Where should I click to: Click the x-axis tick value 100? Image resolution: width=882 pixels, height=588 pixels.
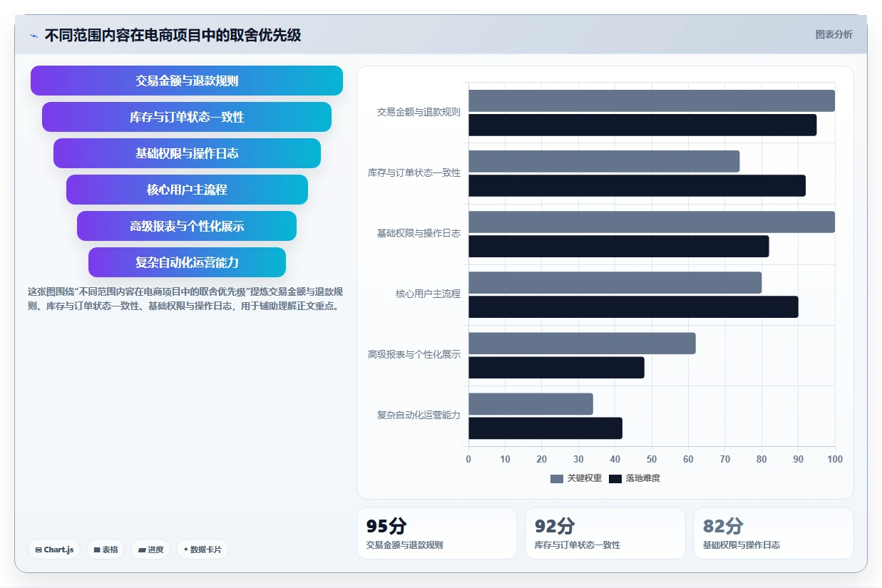pos(835,459)
